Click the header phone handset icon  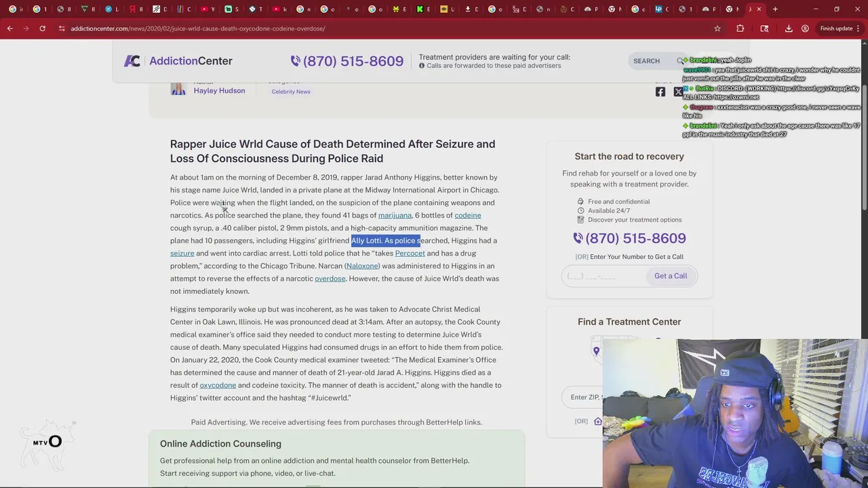(295, 61)
